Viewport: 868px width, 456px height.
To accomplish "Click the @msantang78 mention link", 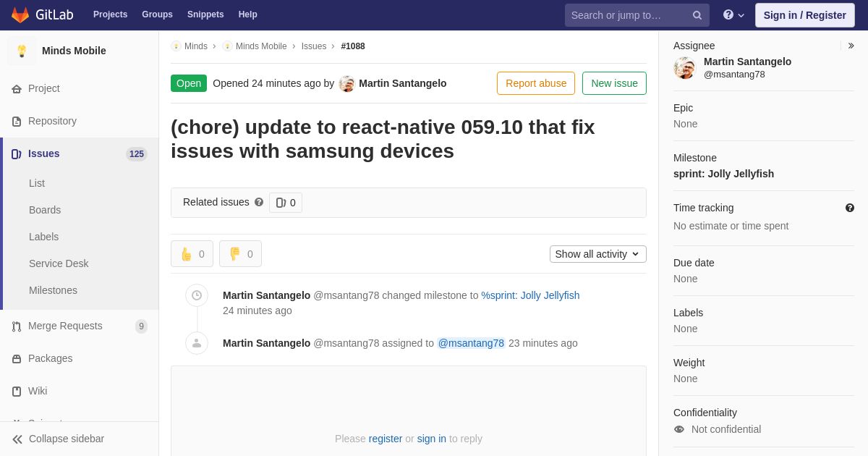I will (471, 343).
